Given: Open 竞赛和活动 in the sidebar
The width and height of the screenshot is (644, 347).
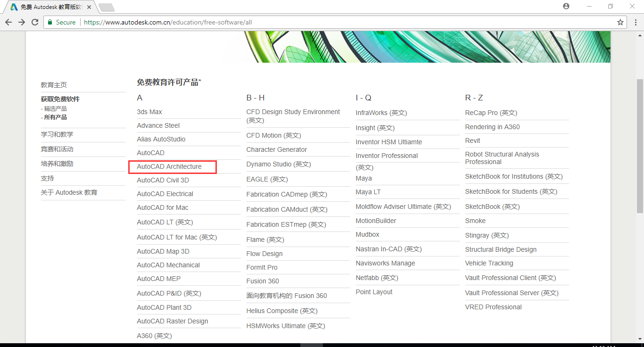Looking at the screenshot, I should coord(57,149).
